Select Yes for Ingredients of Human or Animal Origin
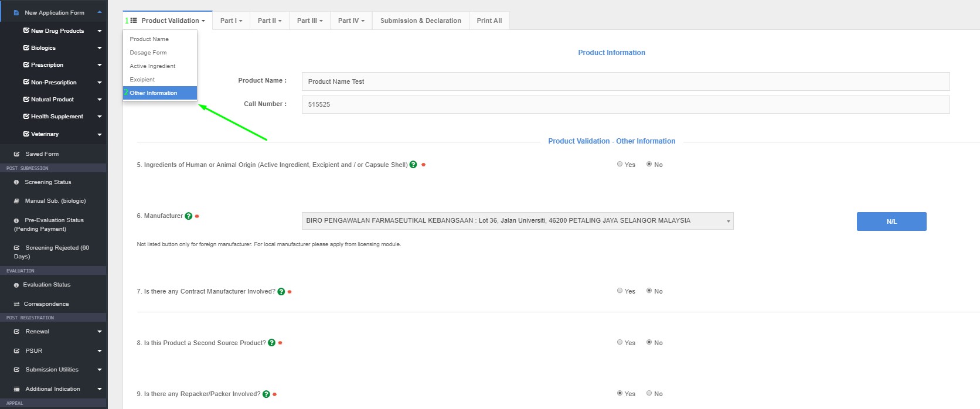The image size is (980, 409). [x=620, y=164]
